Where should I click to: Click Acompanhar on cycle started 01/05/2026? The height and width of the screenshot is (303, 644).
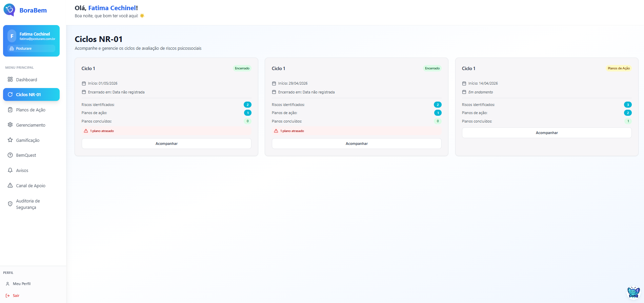pyautogui.click(x=166, y=144)
